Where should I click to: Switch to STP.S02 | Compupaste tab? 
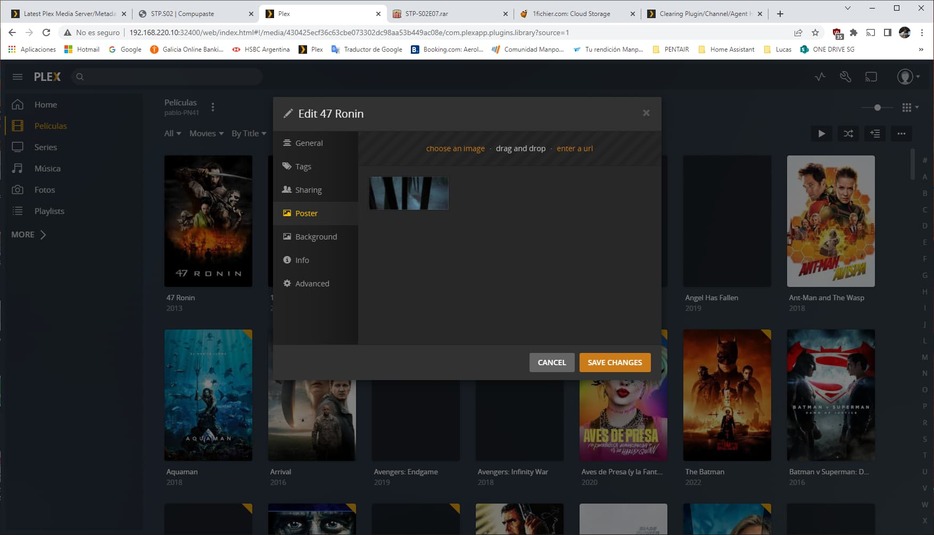pos(197,13)
